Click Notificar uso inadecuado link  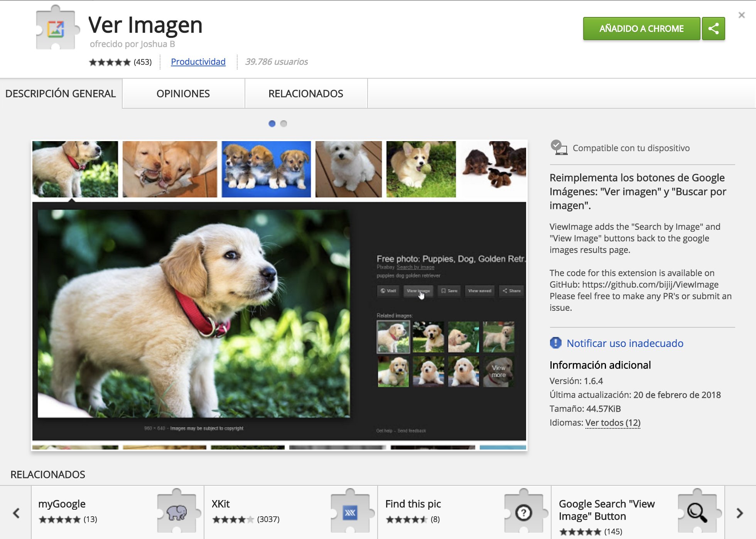click(x=625, y=343)
